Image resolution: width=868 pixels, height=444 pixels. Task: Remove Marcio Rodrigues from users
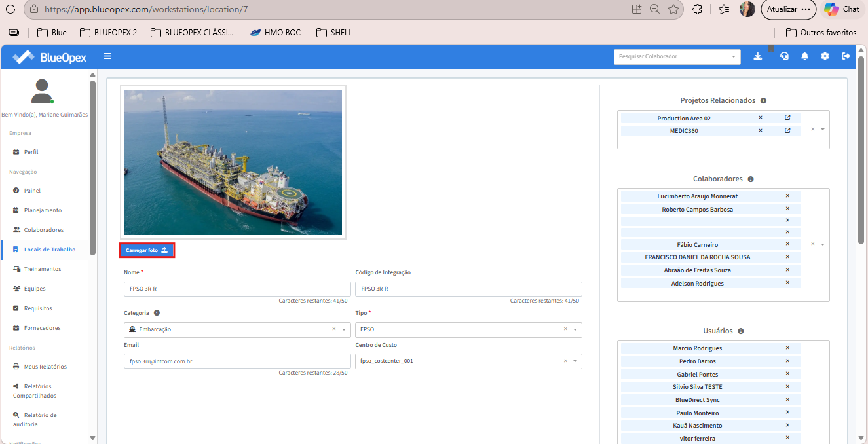[x=787, y=348]
